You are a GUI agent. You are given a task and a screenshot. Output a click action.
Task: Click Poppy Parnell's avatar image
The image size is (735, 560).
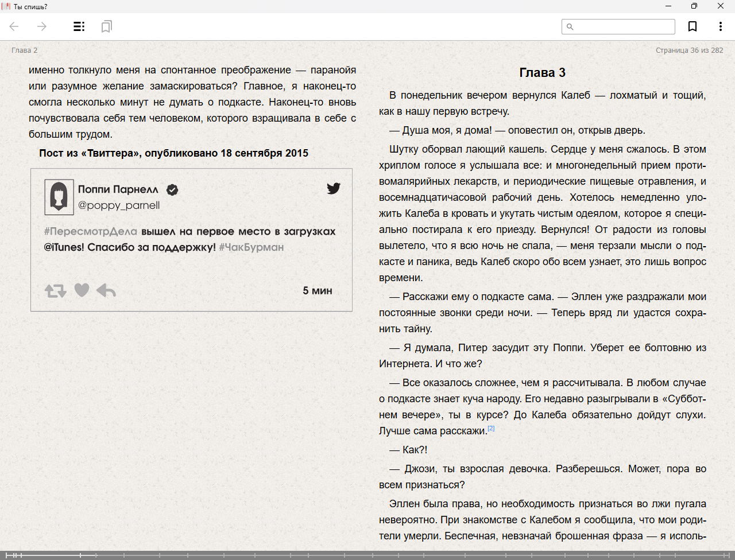point(59,197)
